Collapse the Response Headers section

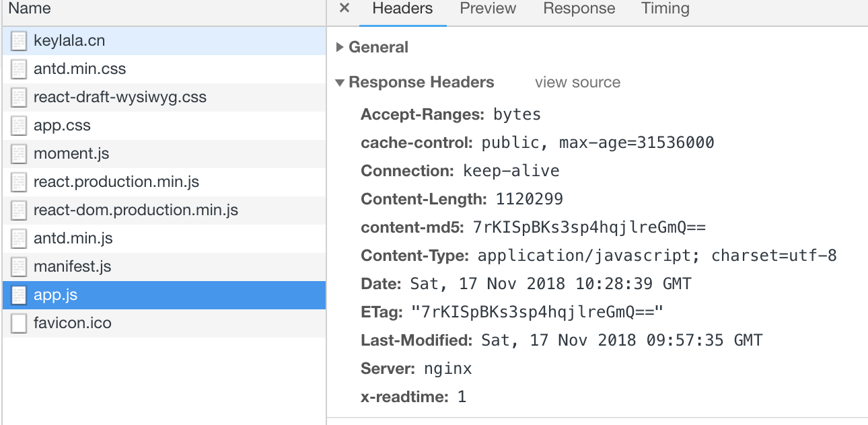(422, 82)
